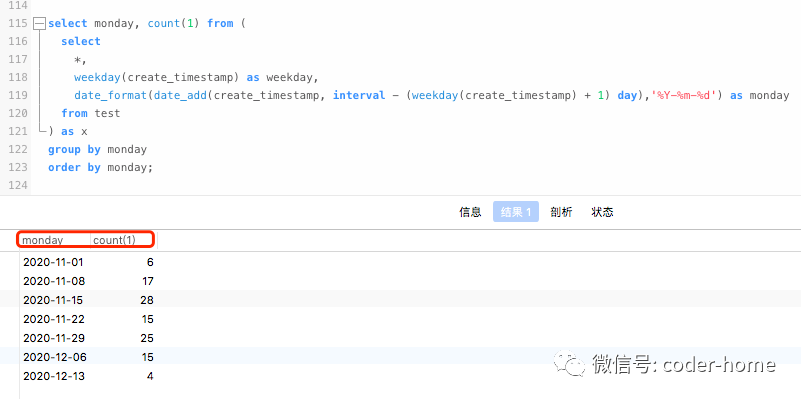
Task: Click count value 25 in 2020-11-29 row
Action: click(x=147, y=338)
